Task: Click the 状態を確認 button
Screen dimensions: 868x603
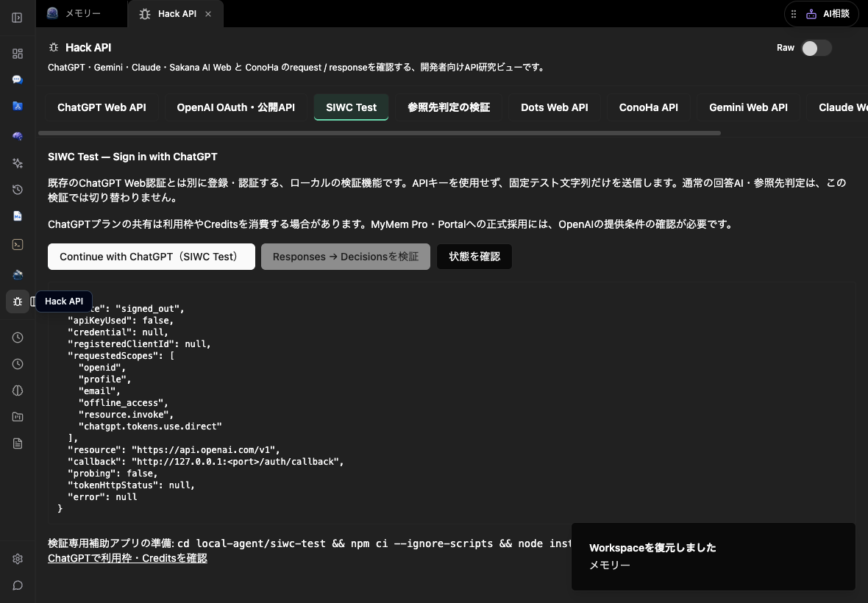Action: 474,257
